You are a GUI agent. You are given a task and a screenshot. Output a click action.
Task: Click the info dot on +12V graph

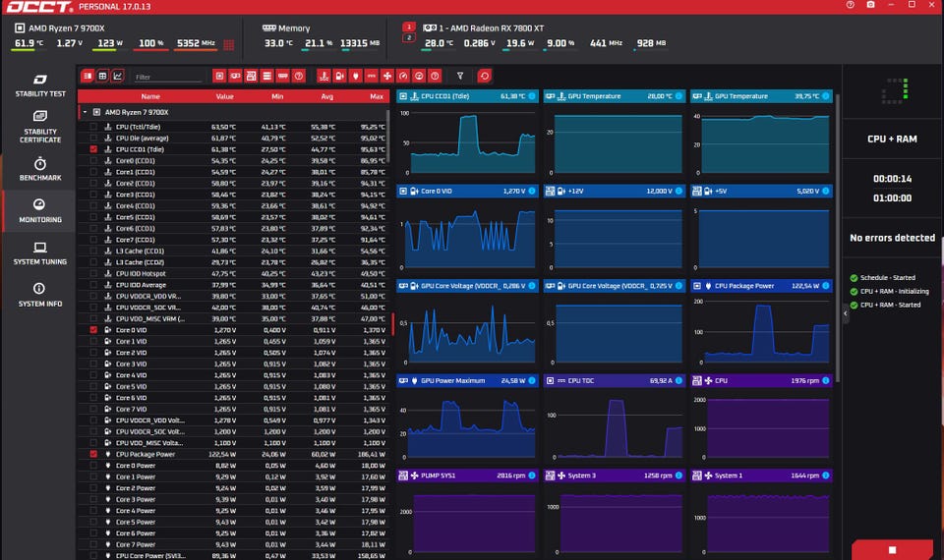pyautogui.click(x=679, y=192)
